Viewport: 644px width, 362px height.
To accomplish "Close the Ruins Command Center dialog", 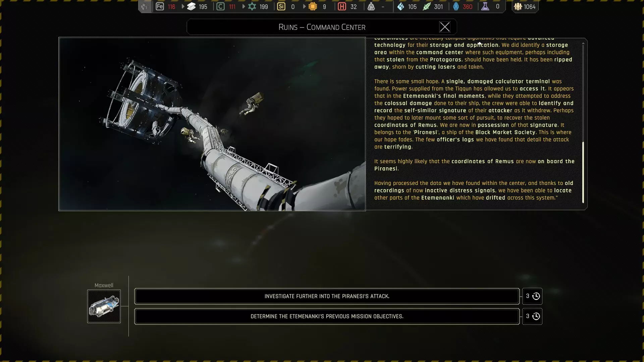I will (x=445, y=27).
